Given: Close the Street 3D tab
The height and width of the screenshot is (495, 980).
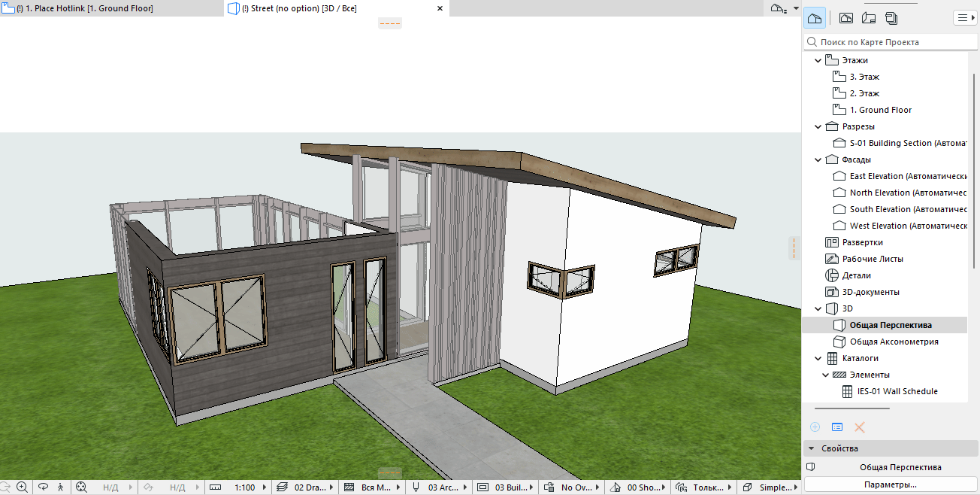Looking at the screenshot, I should (440, 8).
